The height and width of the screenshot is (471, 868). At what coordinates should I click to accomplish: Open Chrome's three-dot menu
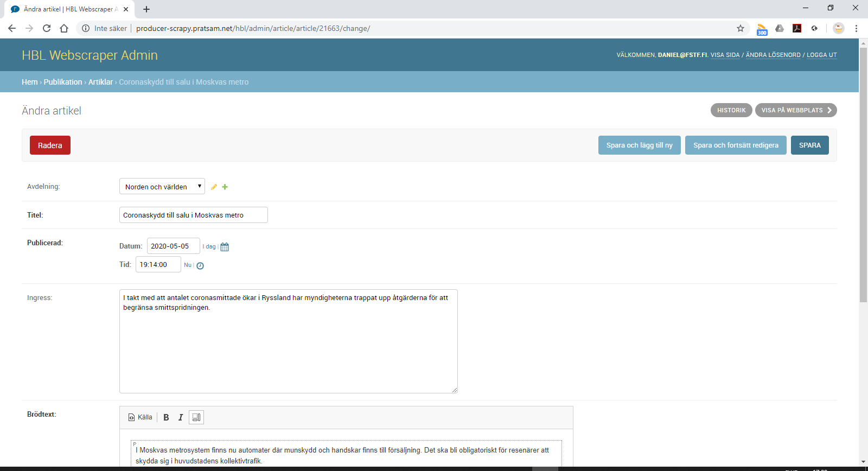tap(857, 28)
